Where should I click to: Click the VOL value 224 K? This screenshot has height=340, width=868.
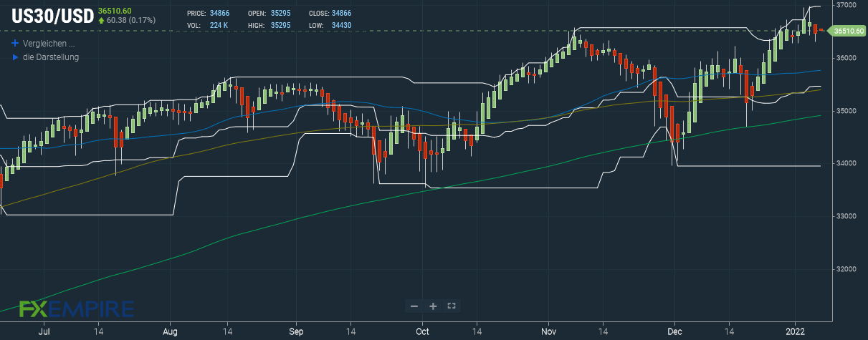(221, 25)
